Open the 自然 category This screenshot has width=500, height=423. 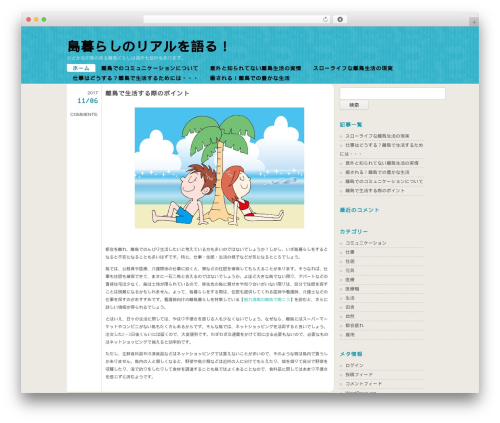click(x=350, y=316)
